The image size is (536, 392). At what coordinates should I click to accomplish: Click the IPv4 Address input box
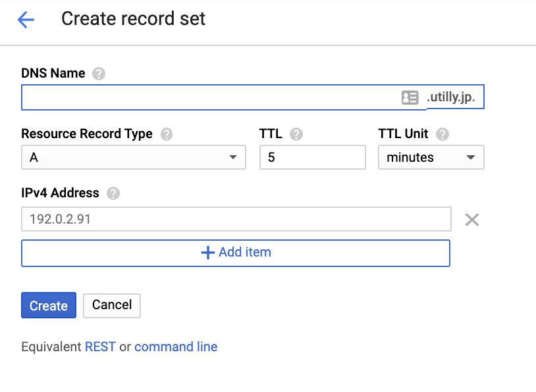click(x=236, y=220)
